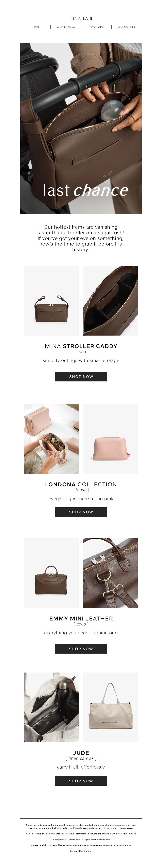Select the NEW ARRIVALS menu item
This screenshot has width=162, height=868.
126,27
